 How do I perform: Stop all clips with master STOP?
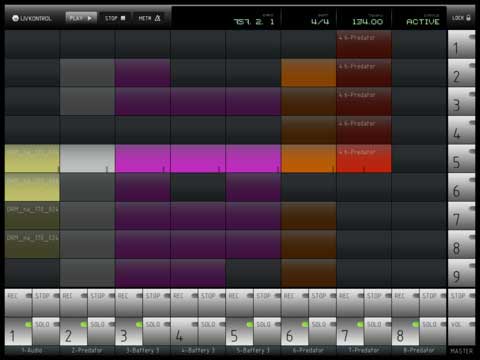pyautogui.click(x=461, y=303)
